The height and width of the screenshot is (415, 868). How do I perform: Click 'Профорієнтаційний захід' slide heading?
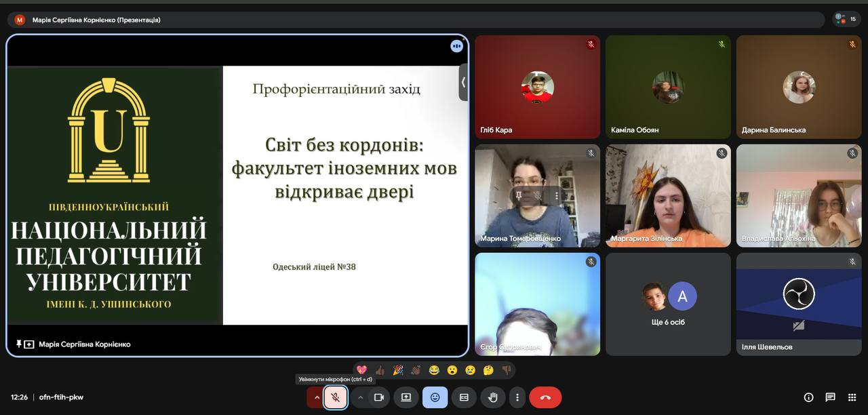[x=336, y=89]
